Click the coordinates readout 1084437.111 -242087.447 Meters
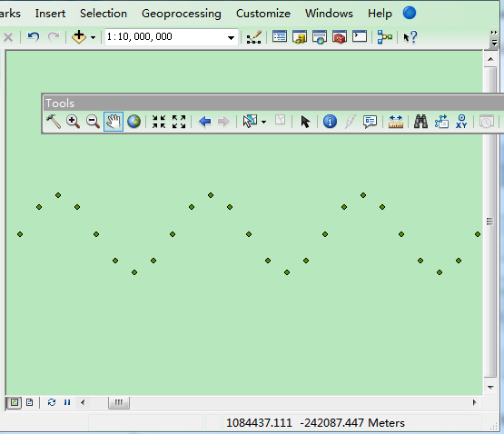This screenshot has height=434, width=504. 315,423
